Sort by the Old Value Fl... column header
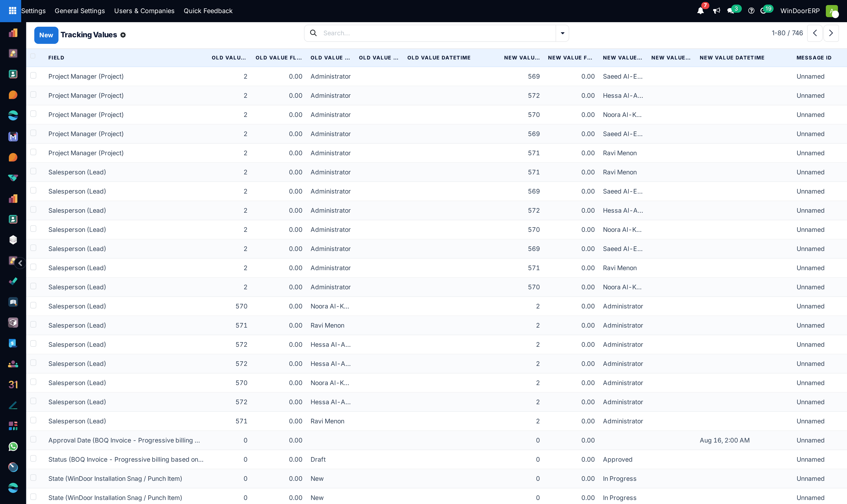This screenshot has height=504, width=847. [279, 58]
